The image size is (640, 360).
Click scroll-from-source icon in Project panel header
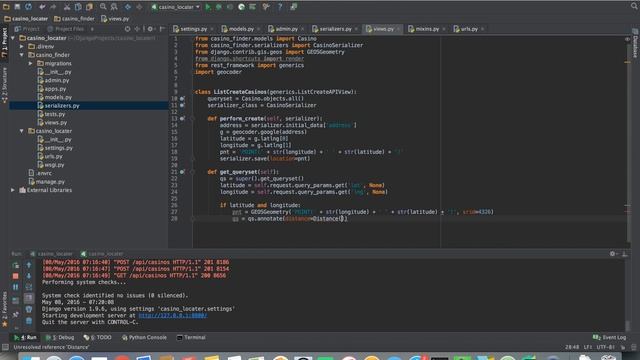pyautogui.click(x=128, y=29)
